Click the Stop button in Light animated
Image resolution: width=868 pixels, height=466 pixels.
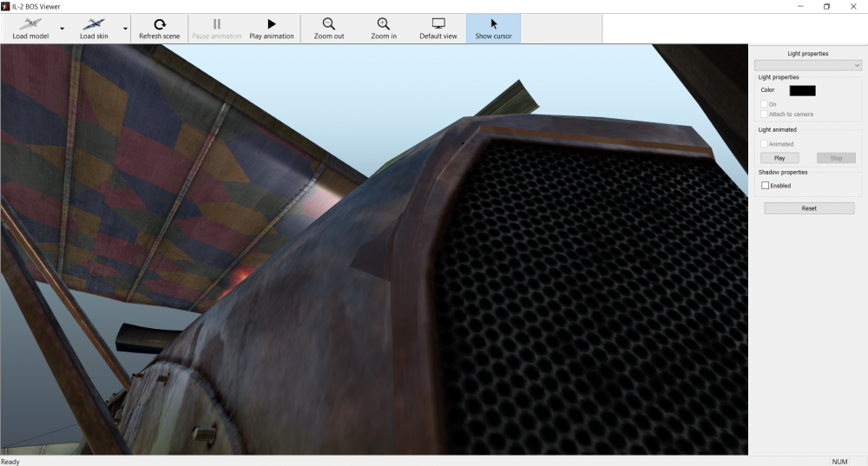pyautogui.click(x=836, y=158)
